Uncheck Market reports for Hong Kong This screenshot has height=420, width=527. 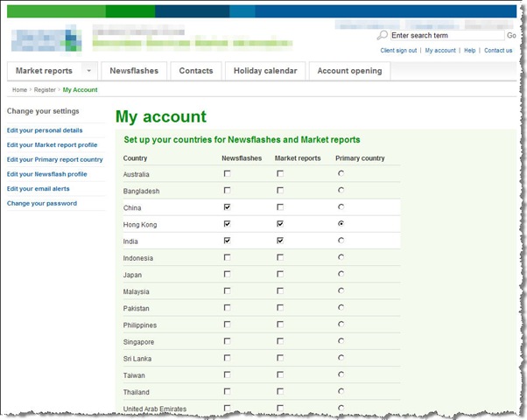click(x=280, y=224)
